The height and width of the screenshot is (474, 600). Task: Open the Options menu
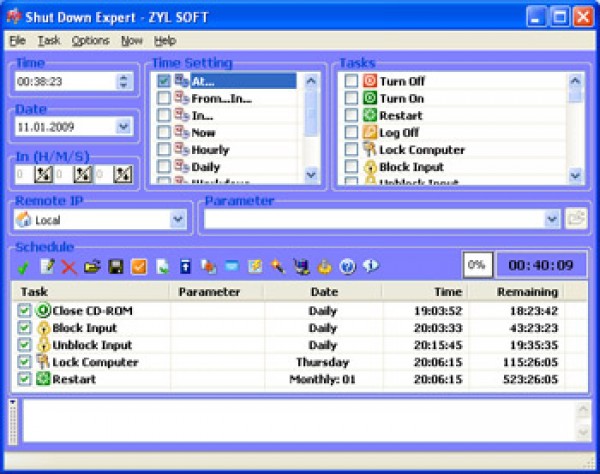pyautogui.click(x=91, y=41)
